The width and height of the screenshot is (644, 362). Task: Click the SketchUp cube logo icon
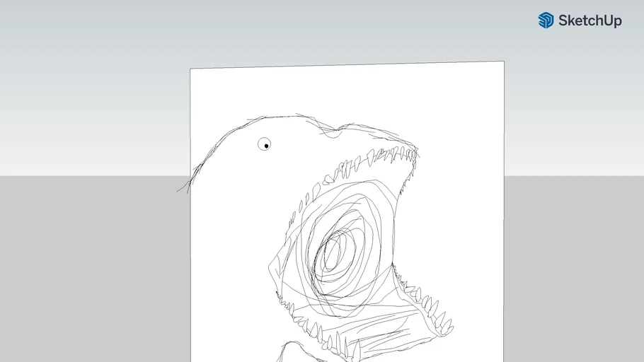[x=546, y=21]
